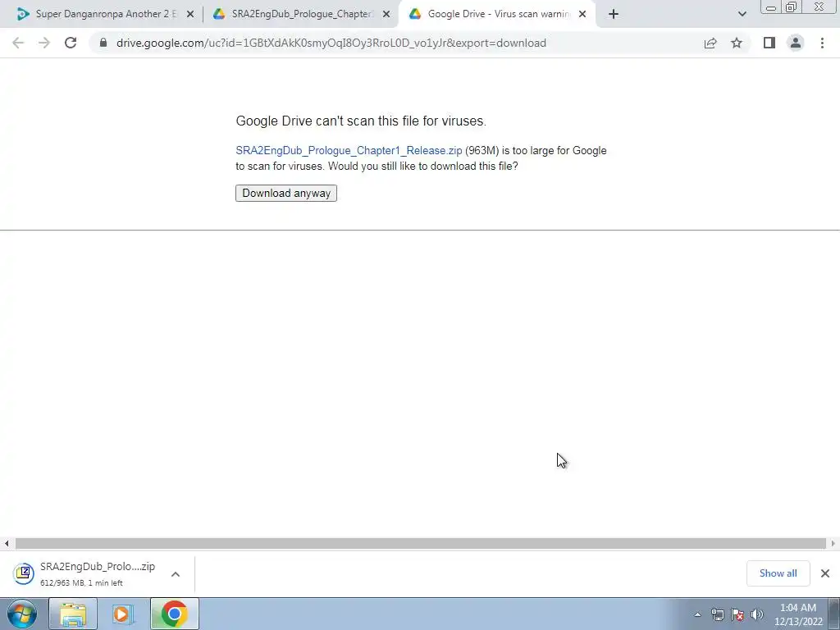Open Windows Media Player from taskbar

[x=122, y=614]
